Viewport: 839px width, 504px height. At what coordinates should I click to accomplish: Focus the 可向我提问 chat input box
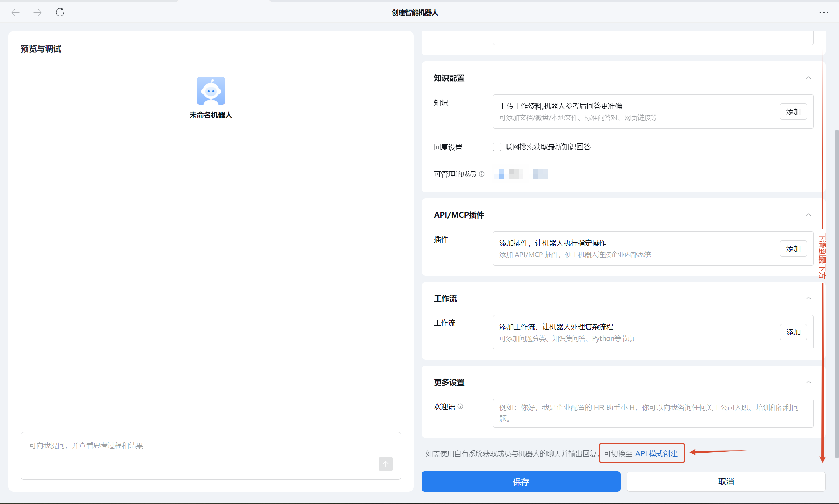pos(211,455)
